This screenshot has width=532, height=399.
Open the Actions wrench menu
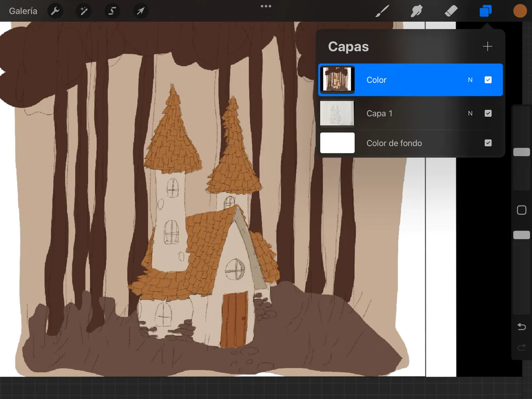pyautogui.click(x=55, y=11)
